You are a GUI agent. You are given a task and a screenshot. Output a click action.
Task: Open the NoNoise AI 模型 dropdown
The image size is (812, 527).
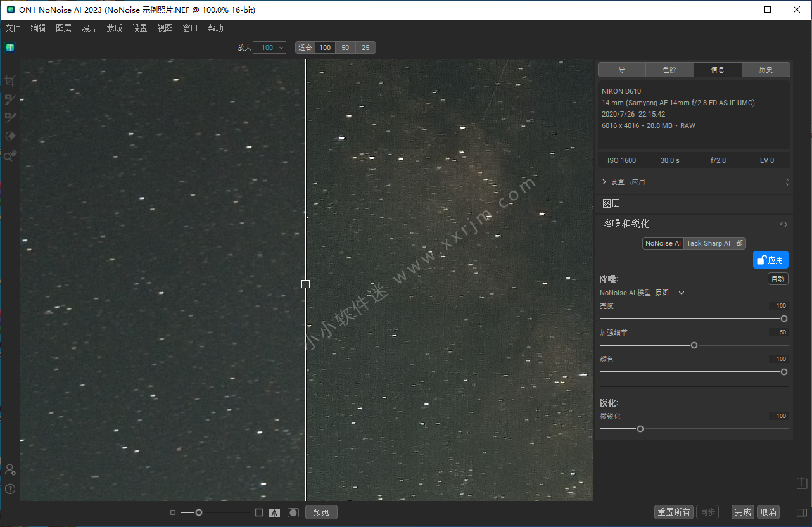click(x=682, y=293)
